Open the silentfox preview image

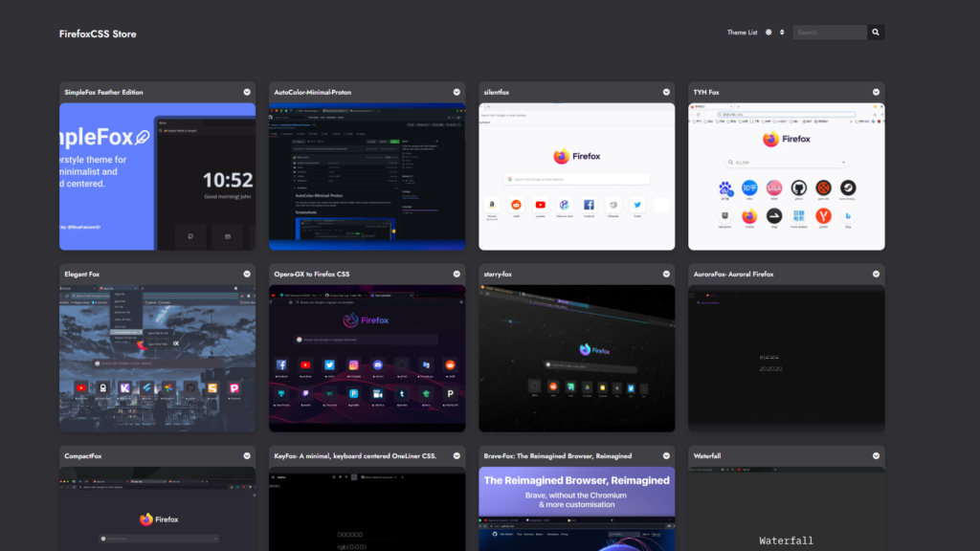577,177
